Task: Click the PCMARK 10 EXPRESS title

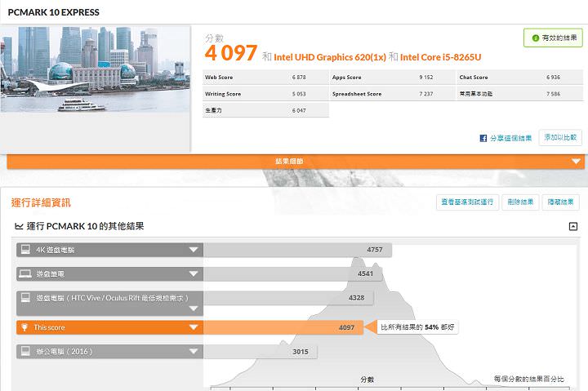Action: click(x=54, y=12)
